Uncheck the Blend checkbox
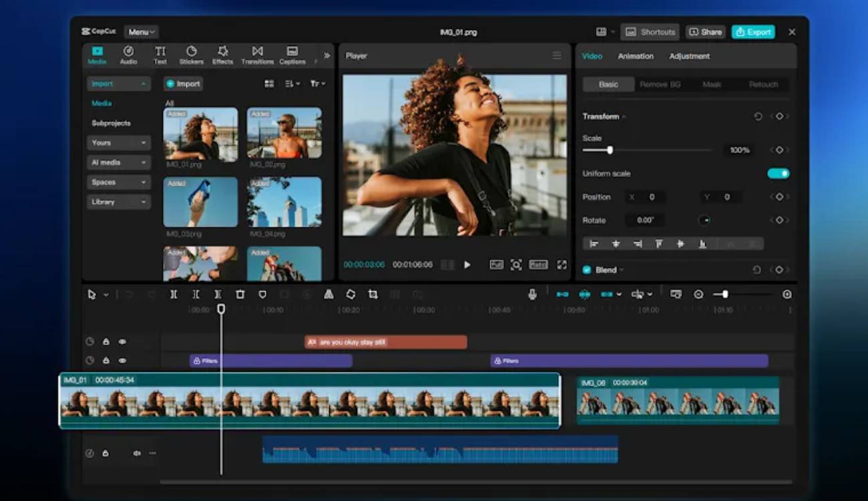This screenshot has width=868, height=501. 587,270
